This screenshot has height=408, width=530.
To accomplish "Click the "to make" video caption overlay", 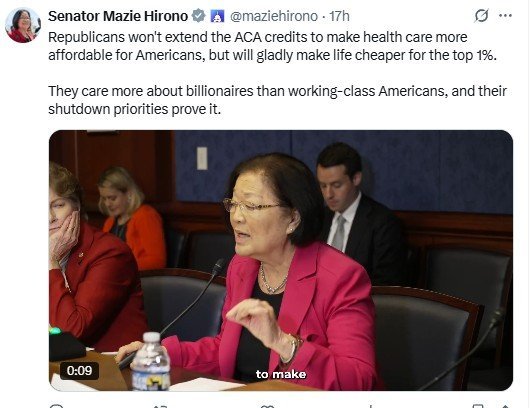I will (x=281, y=374).
